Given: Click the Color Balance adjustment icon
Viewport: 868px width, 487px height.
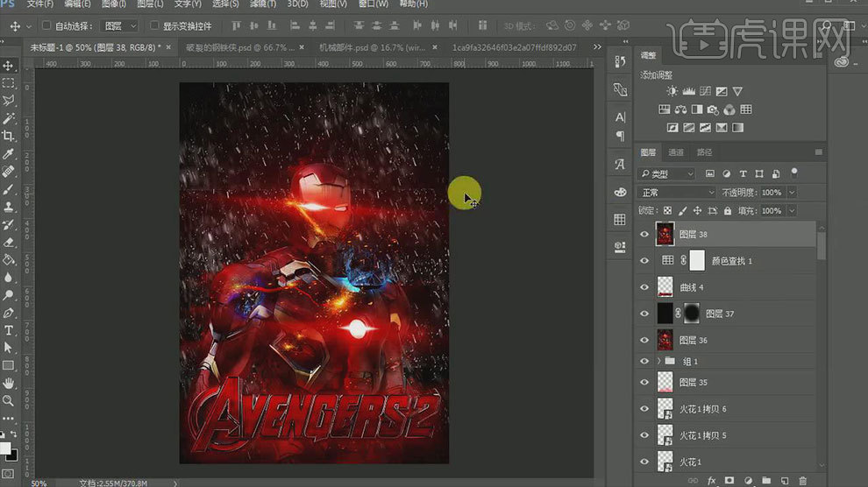Looking at the screenshot, I should [x=680, y=109].
